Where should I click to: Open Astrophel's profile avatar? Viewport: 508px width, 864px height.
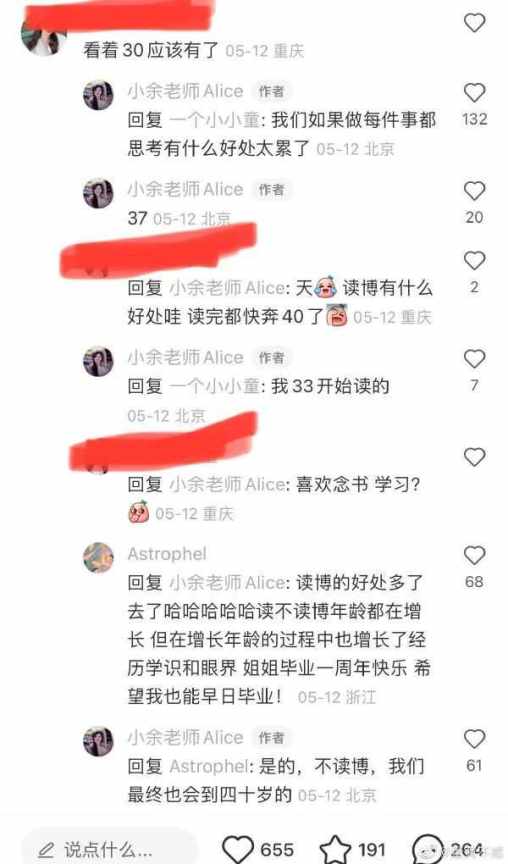98,557
